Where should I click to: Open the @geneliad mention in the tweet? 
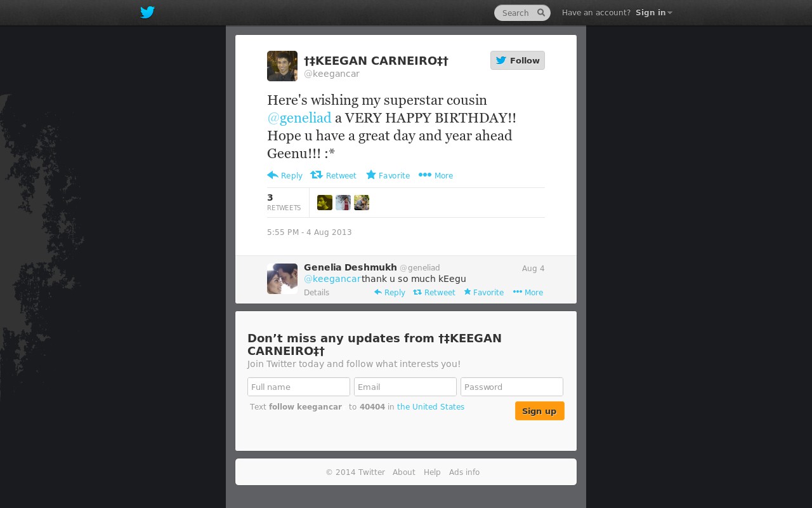pyautogui.click(x=299, y=118)
